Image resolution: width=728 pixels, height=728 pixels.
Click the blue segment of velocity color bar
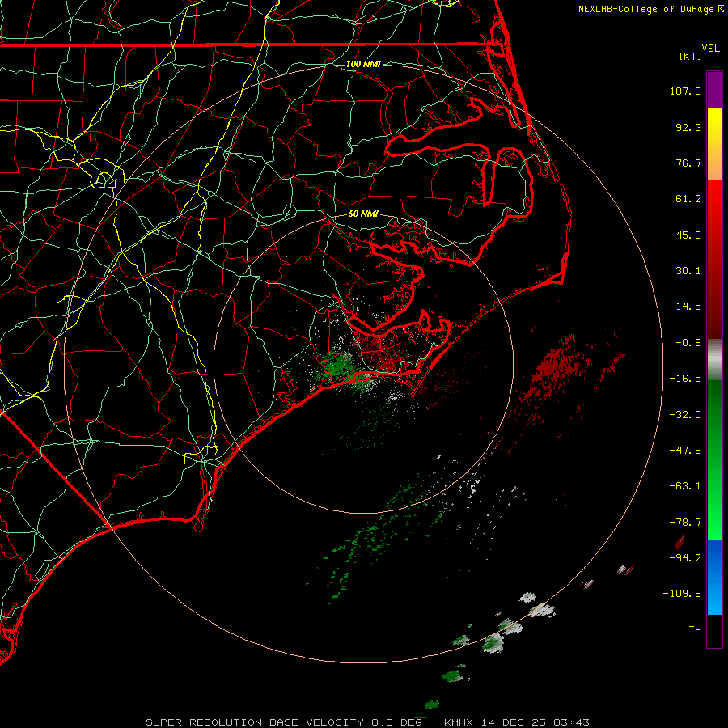(714, 577)
